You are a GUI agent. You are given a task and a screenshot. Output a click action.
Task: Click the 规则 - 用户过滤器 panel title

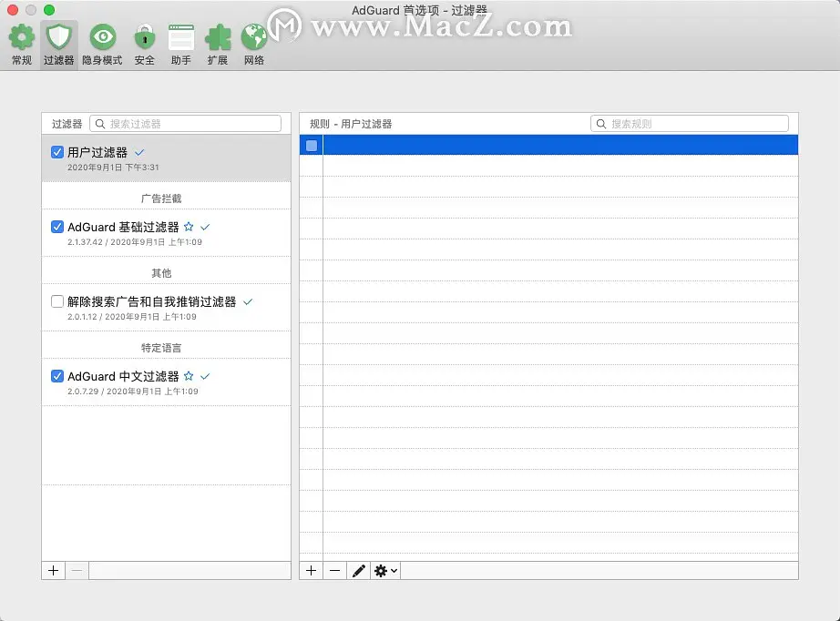click(x=351, y=124)
